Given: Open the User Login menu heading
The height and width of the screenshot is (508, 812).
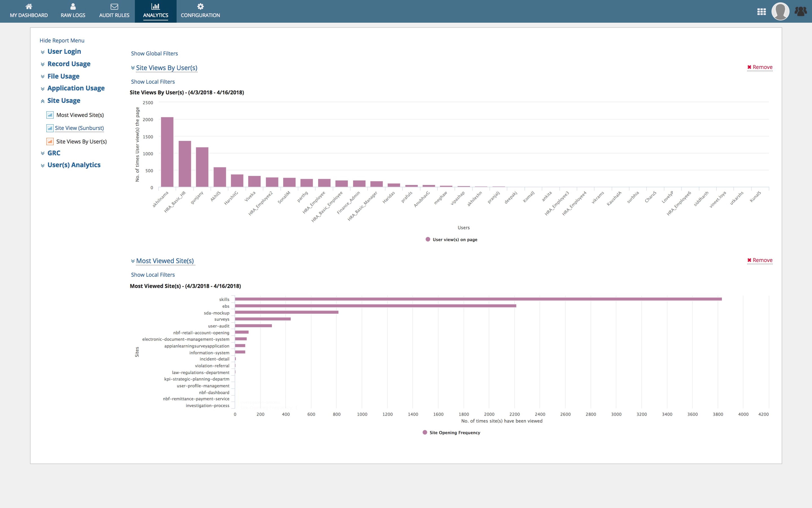Looking at the screenshot, I should tap(64, 51).
